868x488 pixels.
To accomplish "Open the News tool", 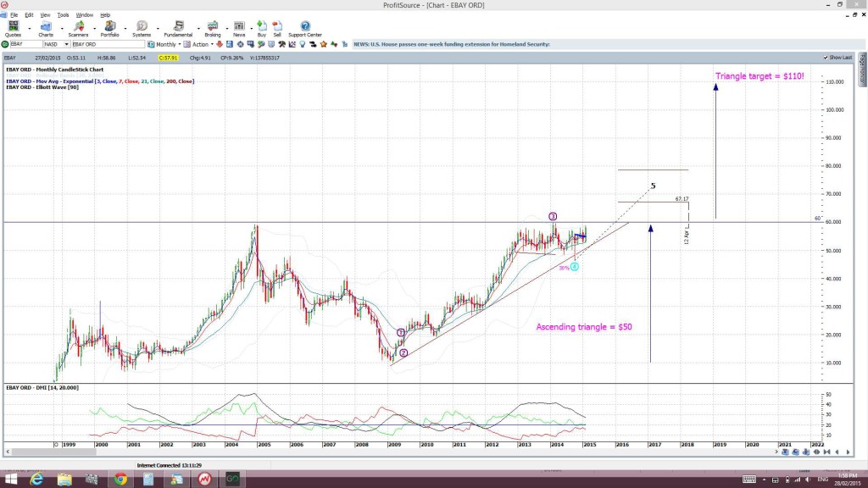I will coord(239,29).
